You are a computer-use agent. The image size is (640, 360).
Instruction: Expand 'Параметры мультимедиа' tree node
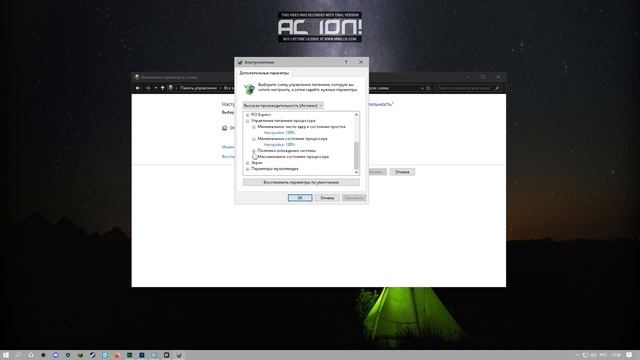247,169
